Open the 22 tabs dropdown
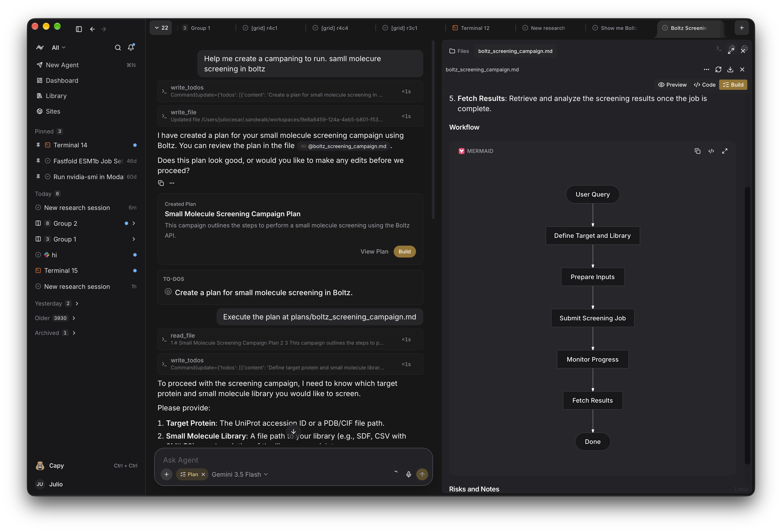782x532 pixels. pyautogui.click(x=161, y=28)
